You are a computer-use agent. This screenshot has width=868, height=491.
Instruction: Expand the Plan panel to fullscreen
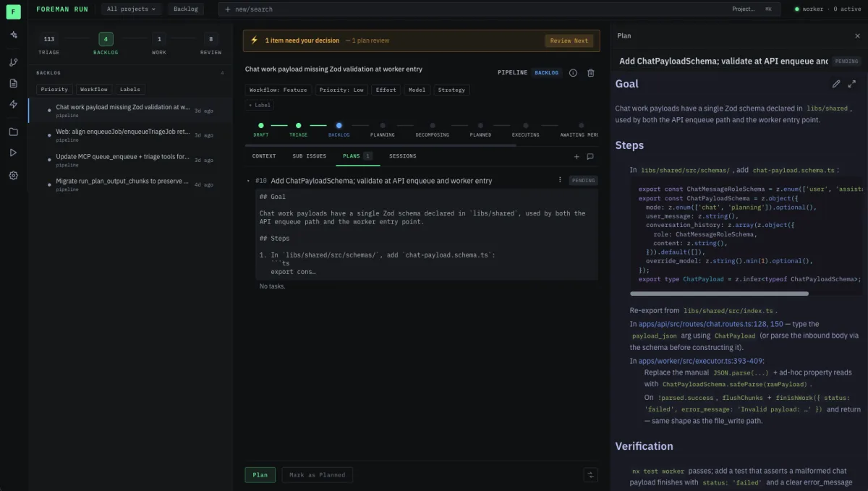click(x=851, y=84)
